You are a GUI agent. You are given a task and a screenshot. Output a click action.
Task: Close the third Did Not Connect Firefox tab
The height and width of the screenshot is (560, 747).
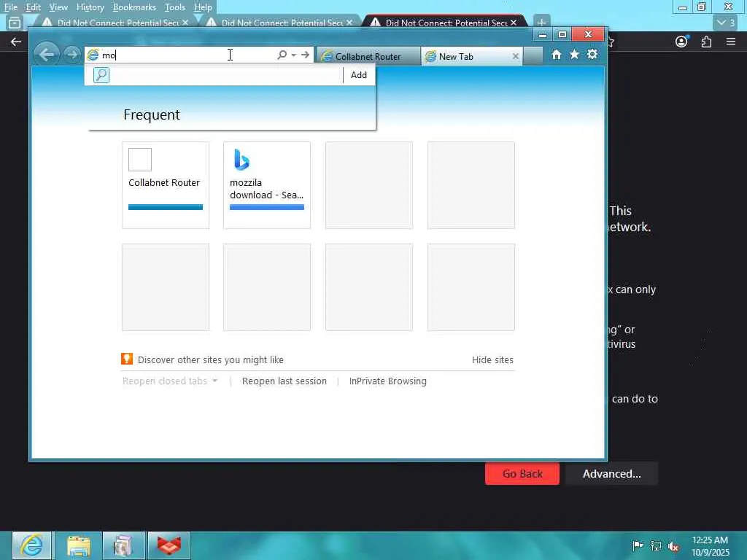513,23
